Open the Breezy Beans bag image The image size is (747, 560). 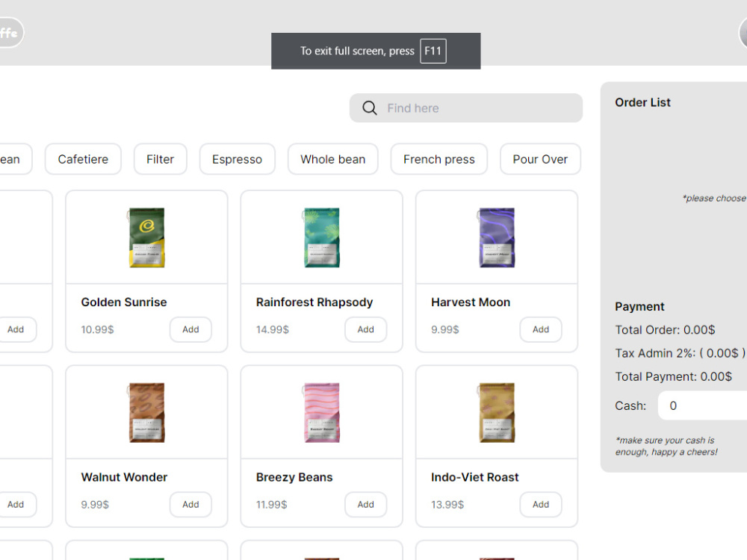tap(321, 412)
